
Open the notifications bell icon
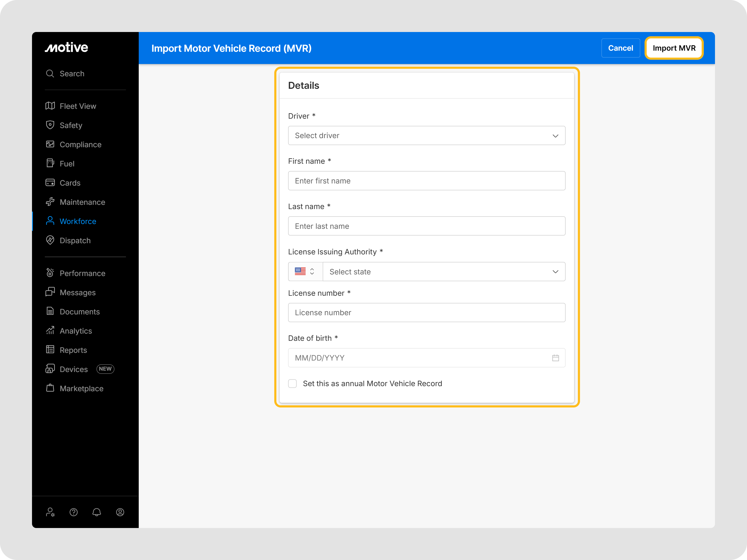pos(97,512)
